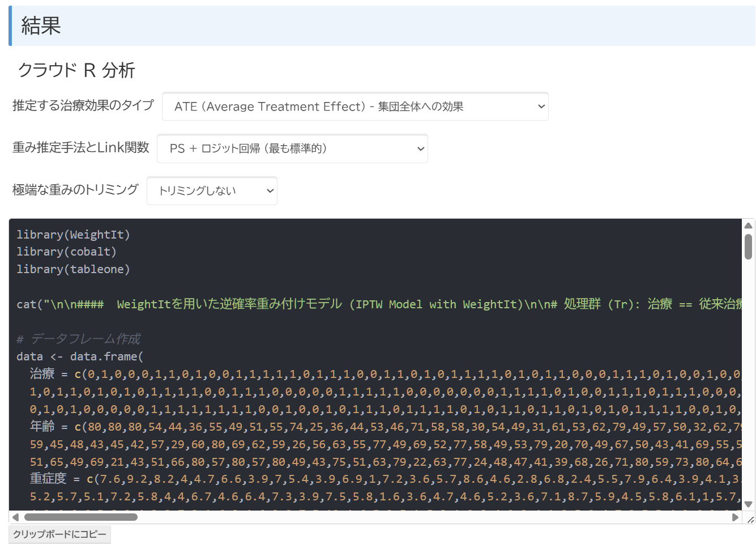
Task: Click the 重症度 variable in the code
Action: tap(48, 479)
